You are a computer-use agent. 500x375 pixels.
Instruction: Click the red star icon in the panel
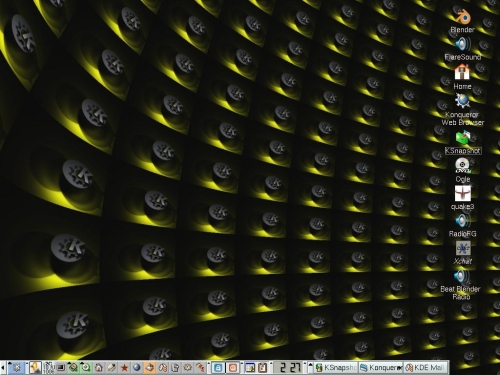124,368
